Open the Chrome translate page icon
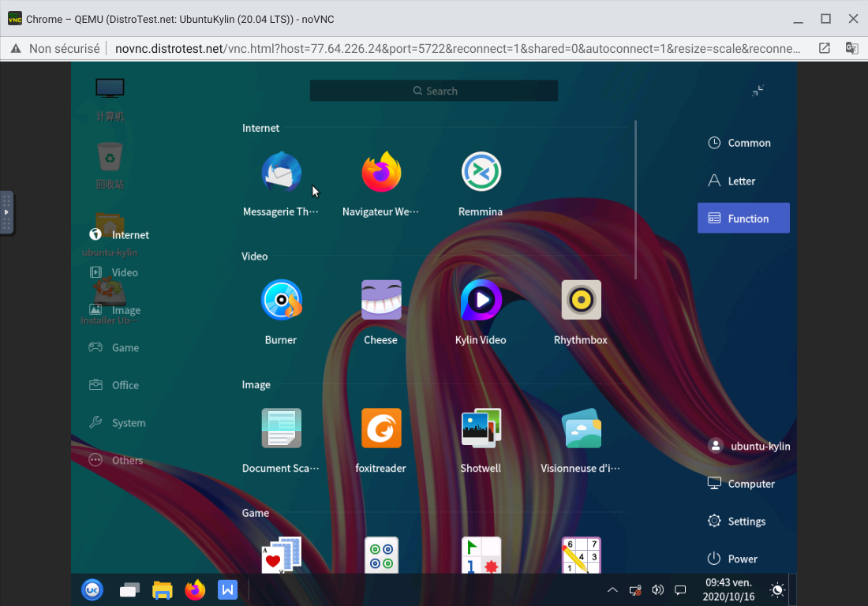 click(x=851, y=48)
